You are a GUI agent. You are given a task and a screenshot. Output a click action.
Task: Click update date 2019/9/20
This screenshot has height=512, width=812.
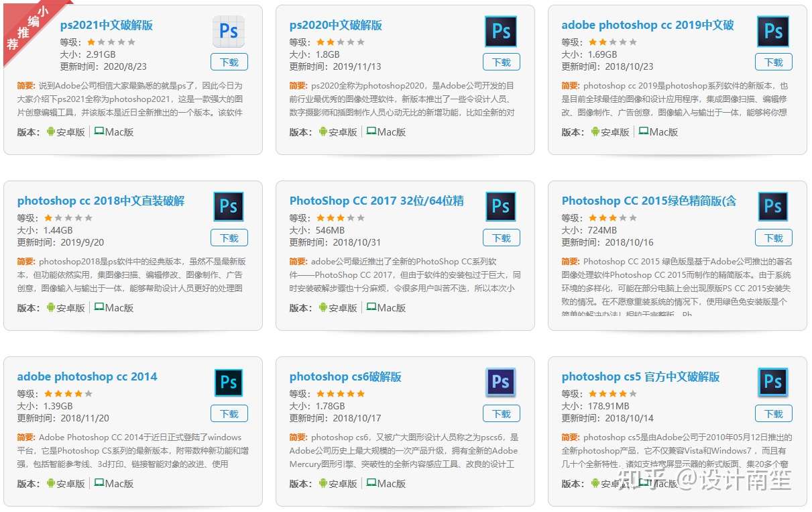82,242
